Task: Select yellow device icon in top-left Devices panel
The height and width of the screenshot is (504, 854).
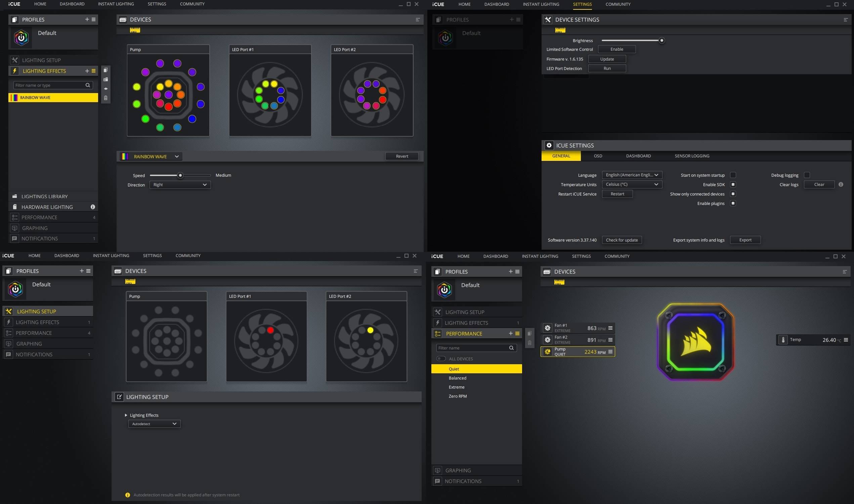Action: click(135, 30)
